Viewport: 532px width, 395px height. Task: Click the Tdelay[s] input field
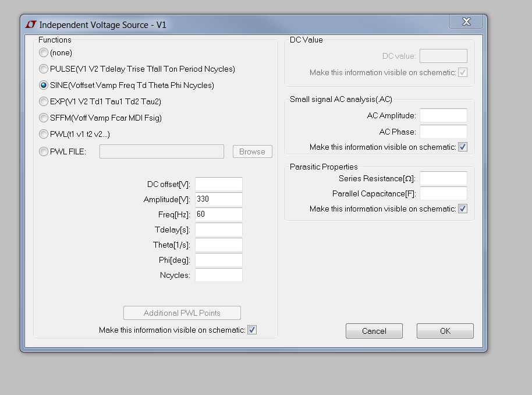point(219,230)
